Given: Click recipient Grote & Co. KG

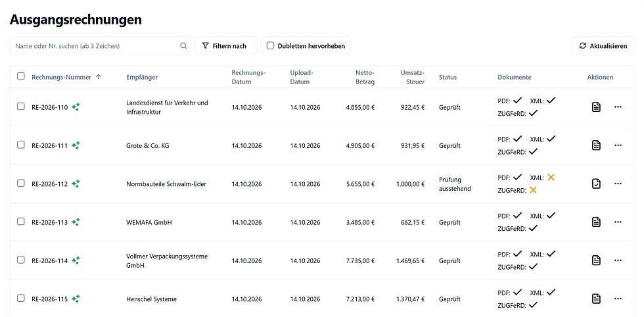Looking at the screenshot, I should [147, 145].
